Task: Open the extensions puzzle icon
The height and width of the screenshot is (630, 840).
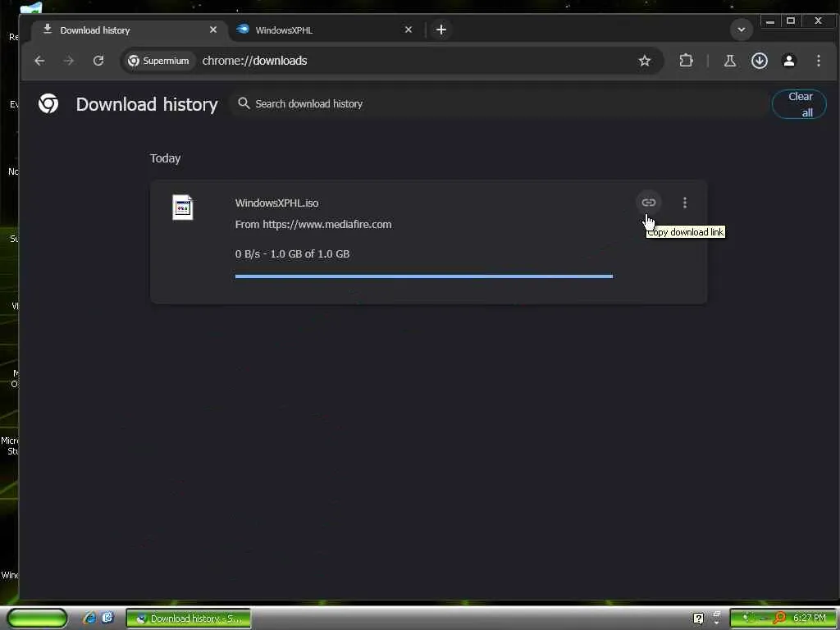Action: [686, 61]
